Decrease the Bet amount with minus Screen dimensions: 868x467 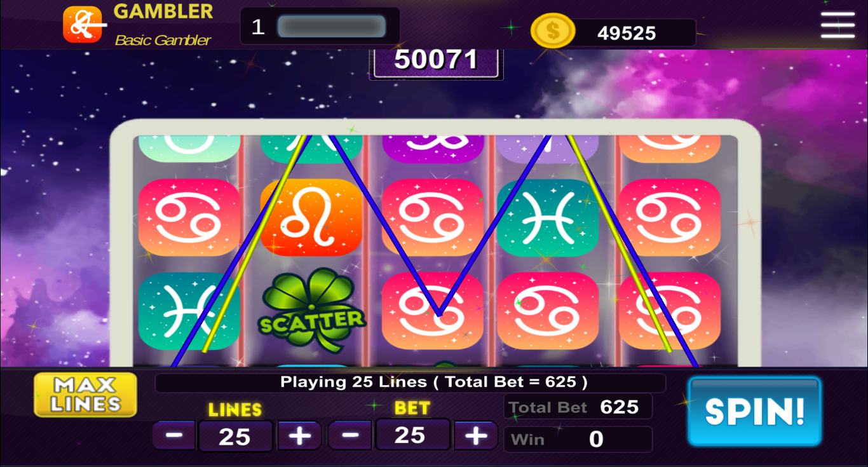pyautogui.click(x=349, y=435)
